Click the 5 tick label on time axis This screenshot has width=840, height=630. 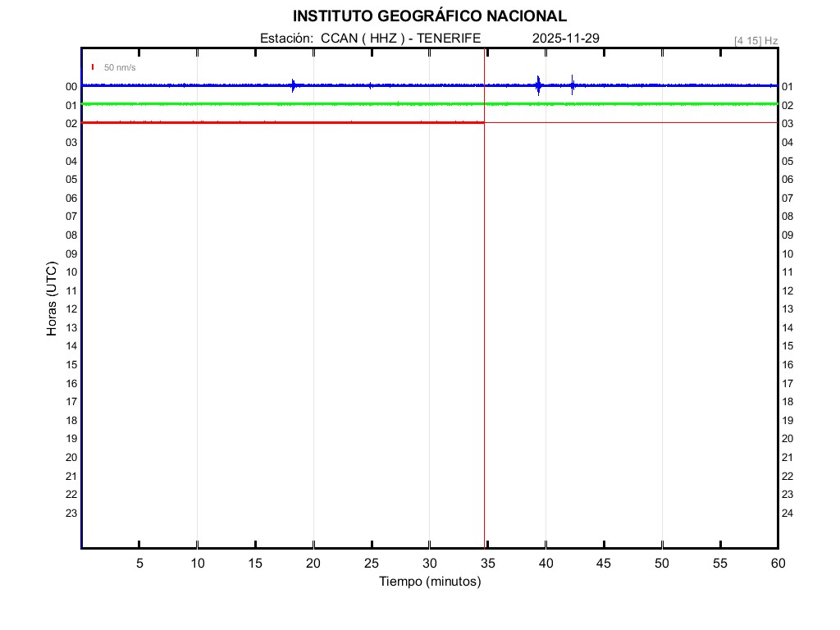[139, 564]
